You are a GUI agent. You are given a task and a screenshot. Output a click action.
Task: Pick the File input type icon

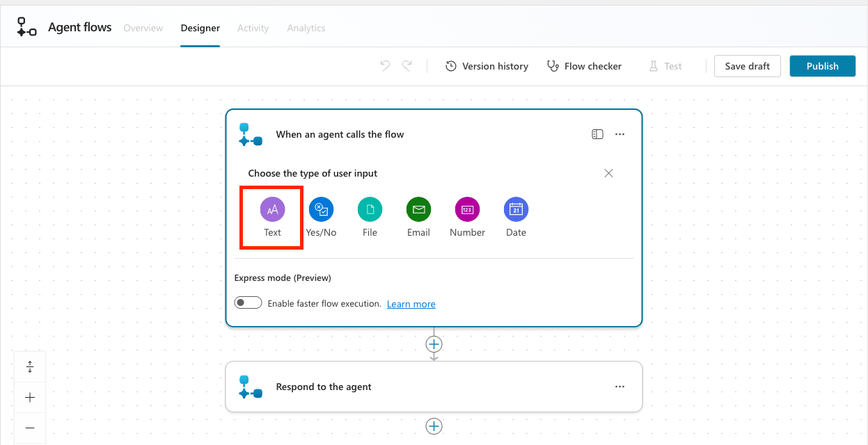[370, 209]
